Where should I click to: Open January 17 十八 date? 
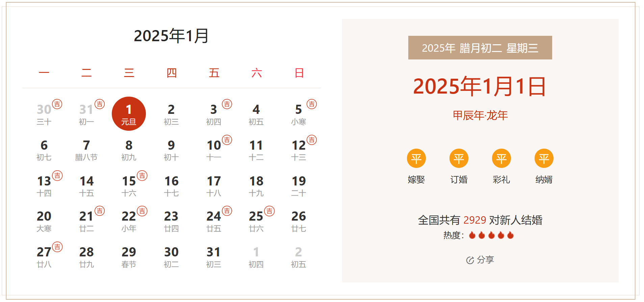pyautogui.click(x=214, y=186)
